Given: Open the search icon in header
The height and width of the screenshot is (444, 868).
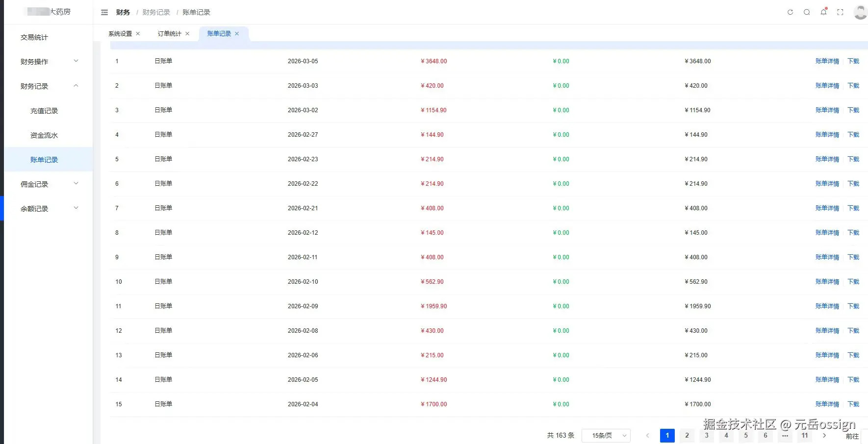Looking at the screenshot, I should (x=807, y=12).
